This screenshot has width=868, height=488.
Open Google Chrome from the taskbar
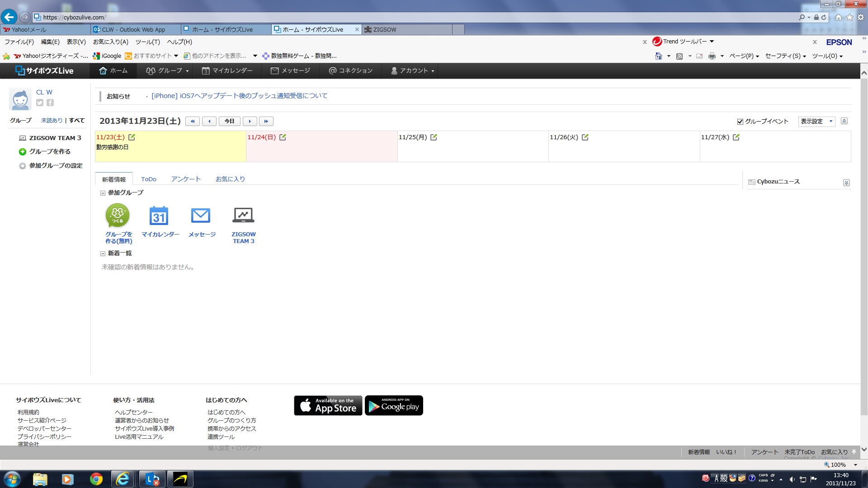click(96, 479)
